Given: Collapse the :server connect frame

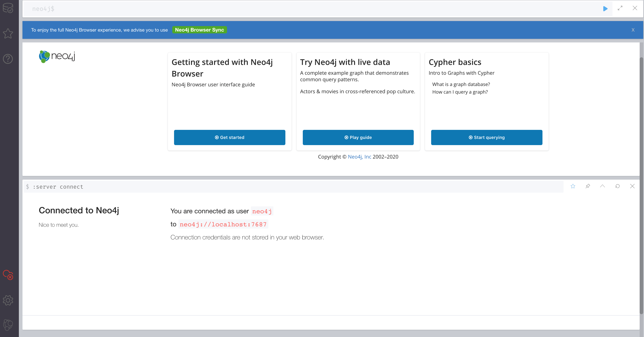Looking at the screenshot, I should pos(602,186).
